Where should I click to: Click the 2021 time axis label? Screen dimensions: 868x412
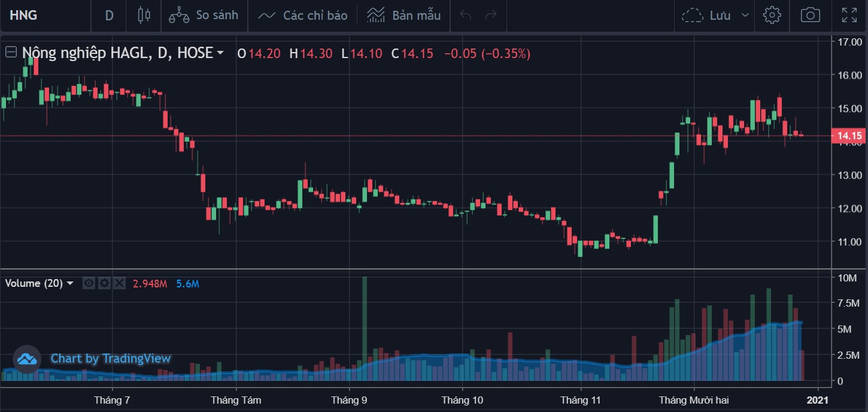[x=817, y=399]
